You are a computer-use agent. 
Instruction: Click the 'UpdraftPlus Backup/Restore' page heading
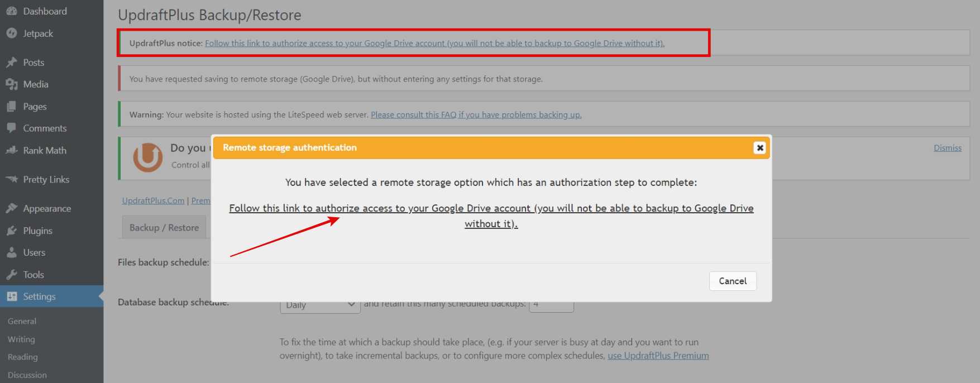pos(209,15)
